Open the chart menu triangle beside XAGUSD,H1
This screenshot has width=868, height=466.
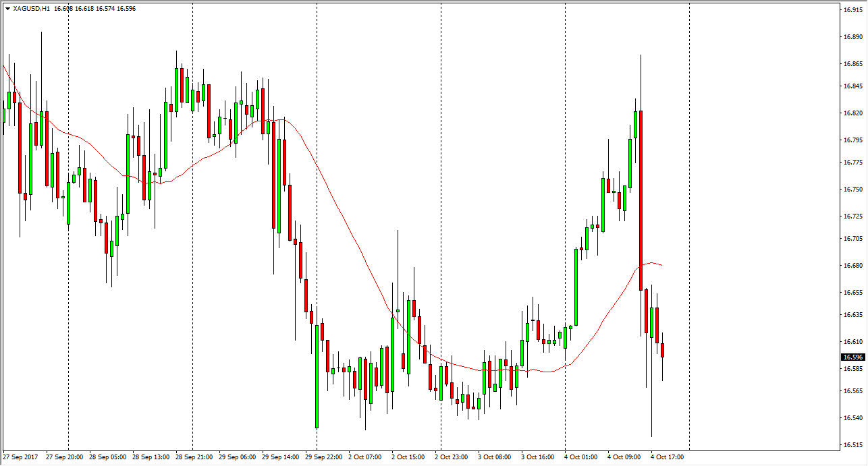click(x=7, y=9)
